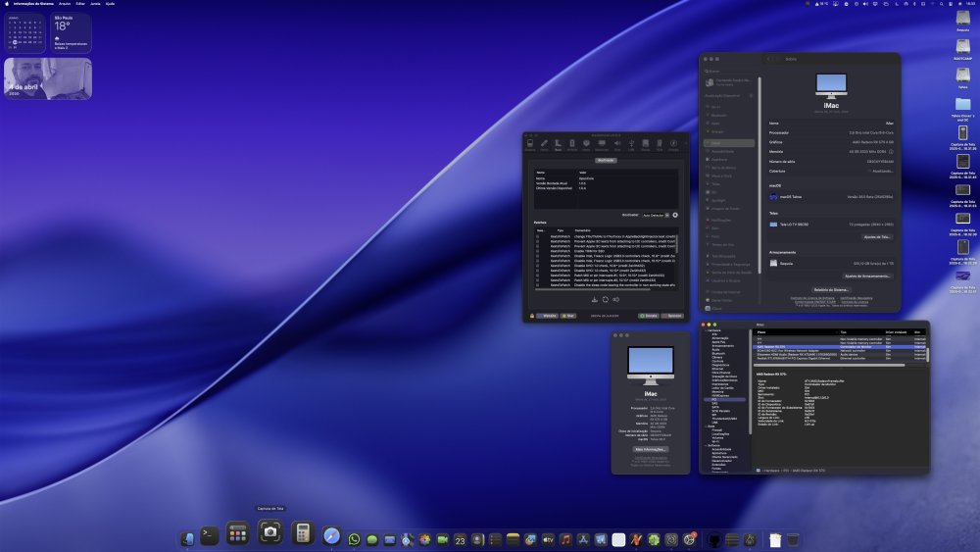Click horizontal scrollbar under PCI table

click(x=829, y=365)
